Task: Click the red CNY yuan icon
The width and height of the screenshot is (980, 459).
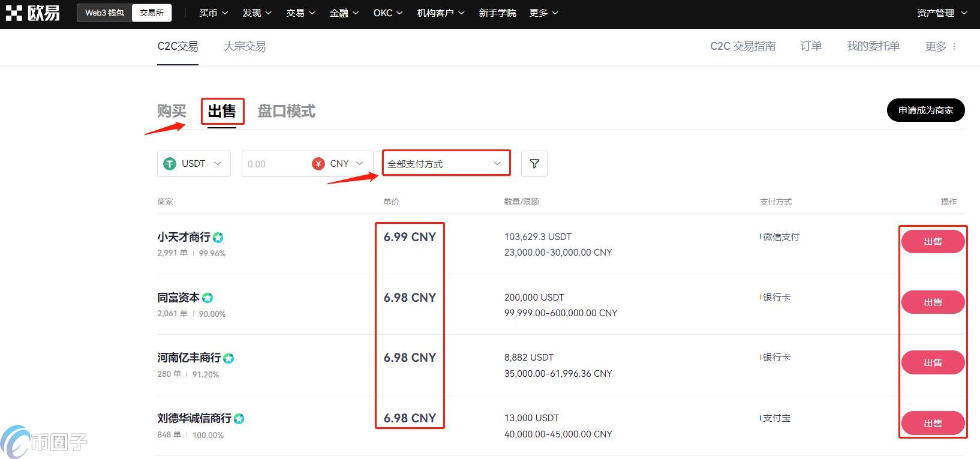Action: coord(318,164)
